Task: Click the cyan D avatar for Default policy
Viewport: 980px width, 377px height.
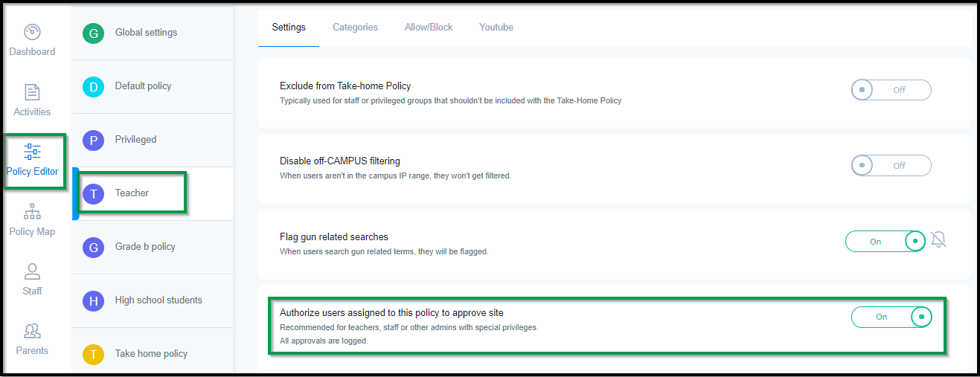Action: (x=93, y=86)
